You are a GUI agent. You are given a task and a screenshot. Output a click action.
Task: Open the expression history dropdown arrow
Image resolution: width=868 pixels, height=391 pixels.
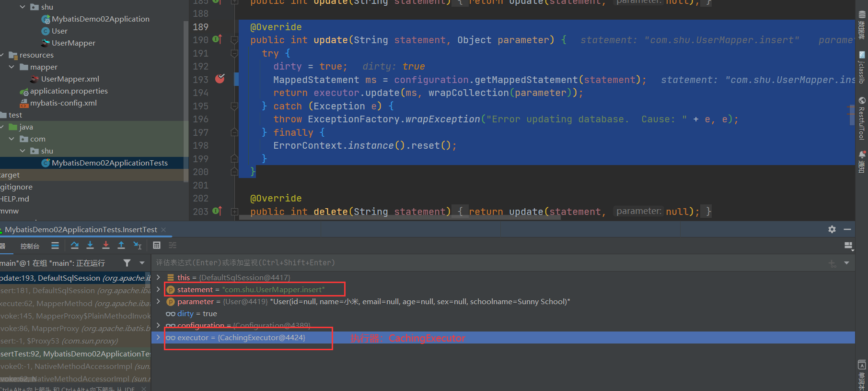click(x=846, y=263)
